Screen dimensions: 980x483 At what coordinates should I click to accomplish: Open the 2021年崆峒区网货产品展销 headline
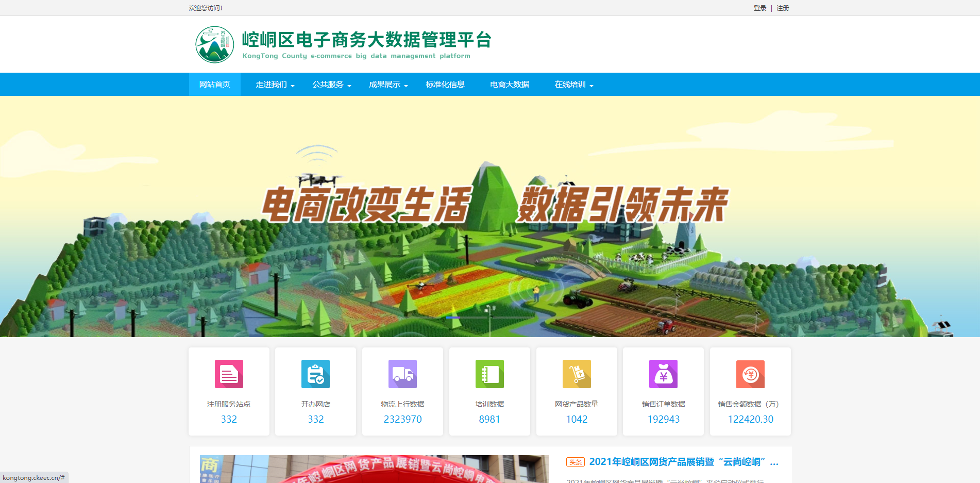pyautogui.click(x=684, y=462)
